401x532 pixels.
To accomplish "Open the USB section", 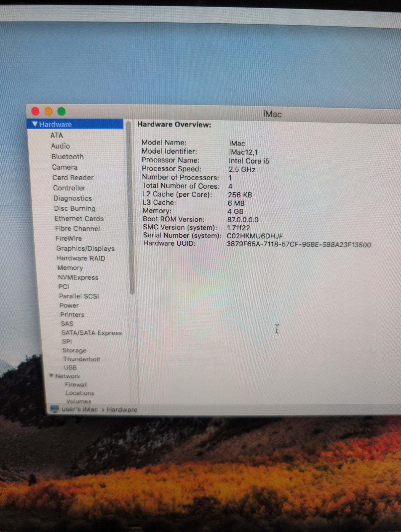I will click(70, 367).
